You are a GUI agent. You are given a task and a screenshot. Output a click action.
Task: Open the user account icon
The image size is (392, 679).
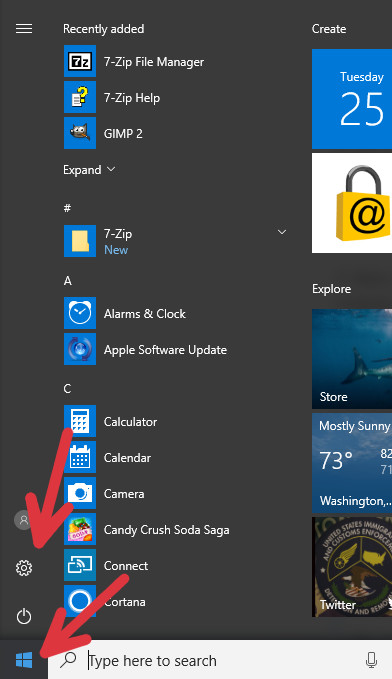click(x=23, y=520)
